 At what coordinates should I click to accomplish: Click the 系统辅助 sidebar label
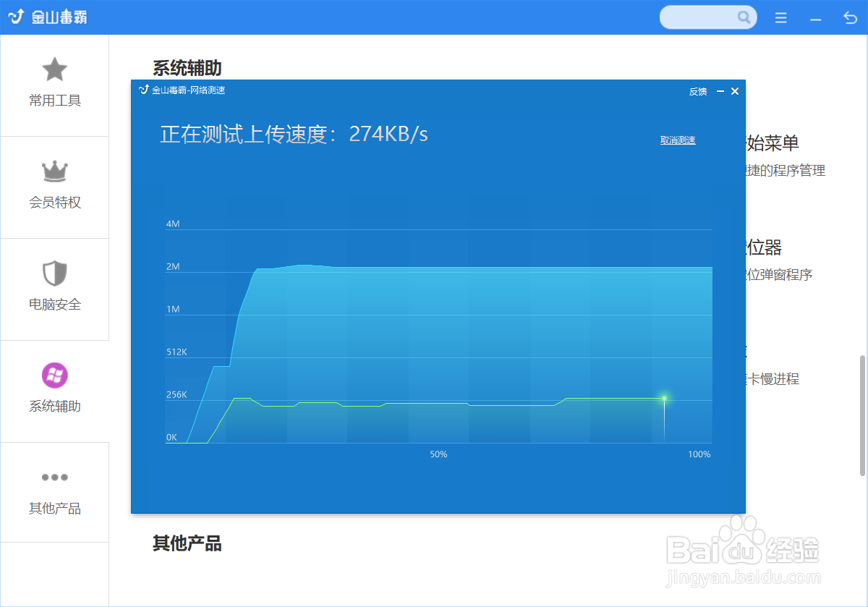point(55,407)
